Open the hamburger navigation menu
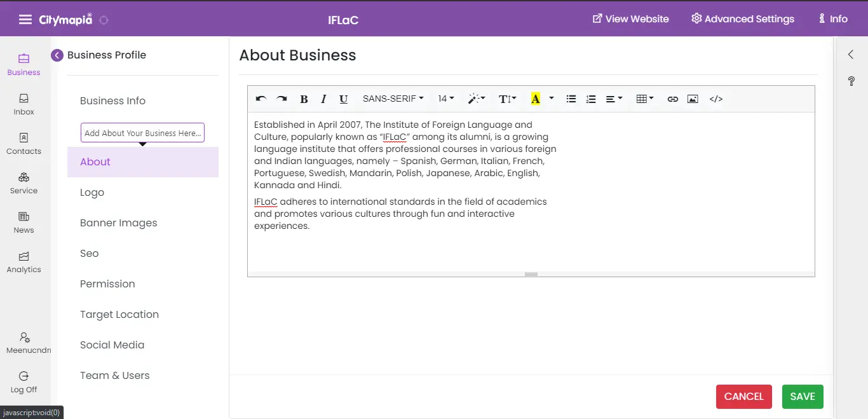Image resolution: width=868 pixels, height=419 pixels. point(25,19)
